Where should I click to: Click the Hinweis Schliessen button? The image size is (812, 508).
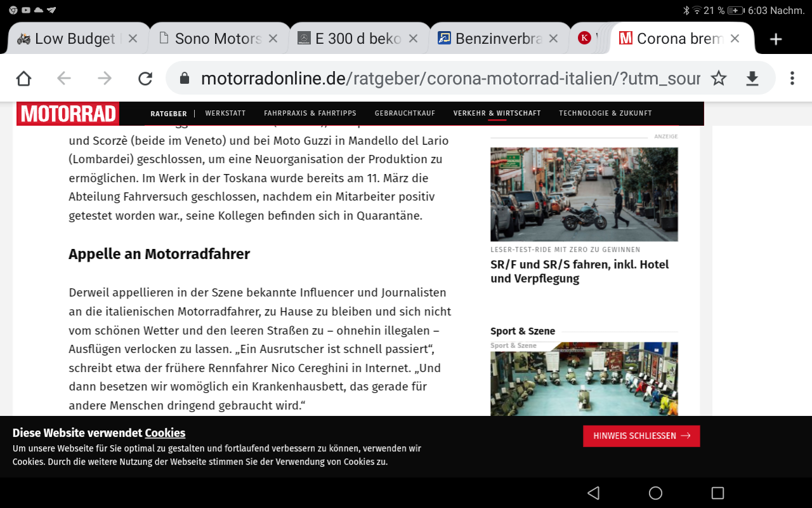click(641, 436)
